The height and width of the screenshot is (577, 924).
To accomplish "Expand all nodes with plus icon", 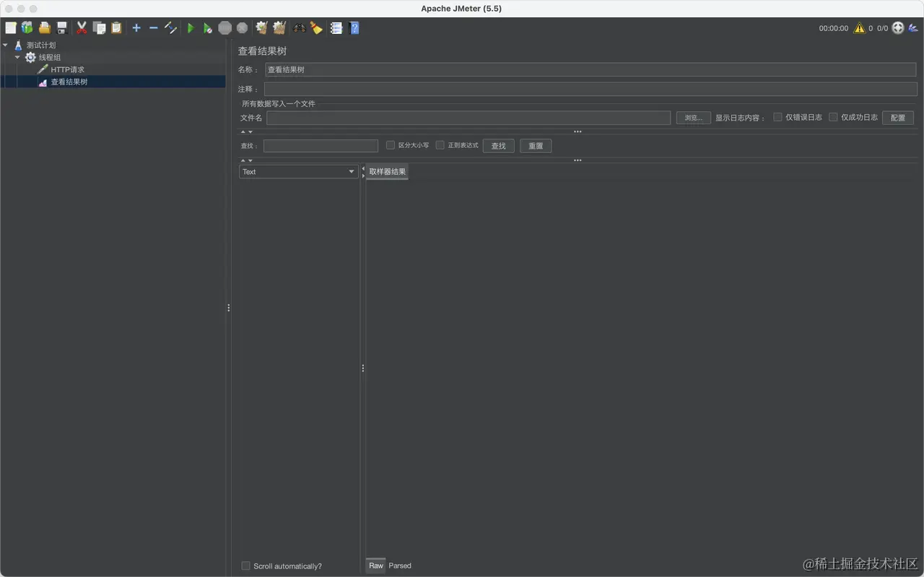I will [136, 28].
